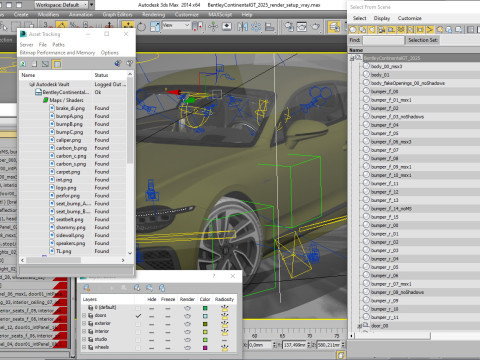The width and height of the screenshot is (480, 360).
Task: Toggle Radiosity for the wheels layer
Action: [x=225, y=347]
